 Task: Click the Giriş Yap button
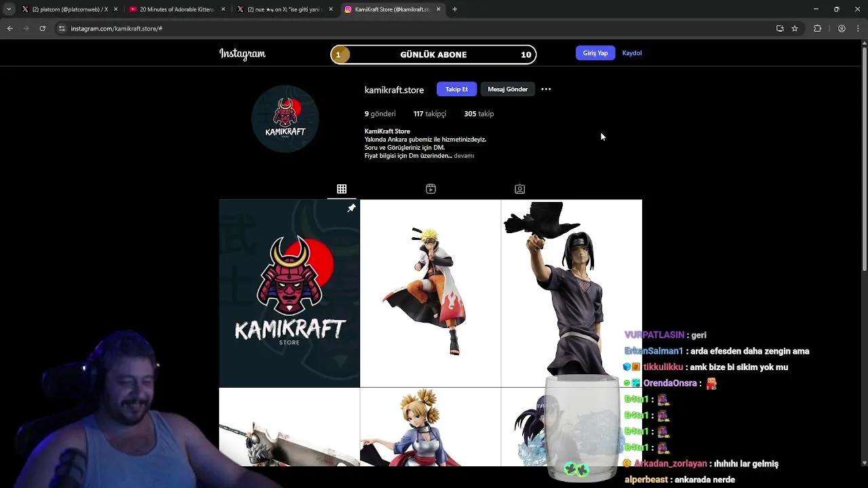coord(595,53)
